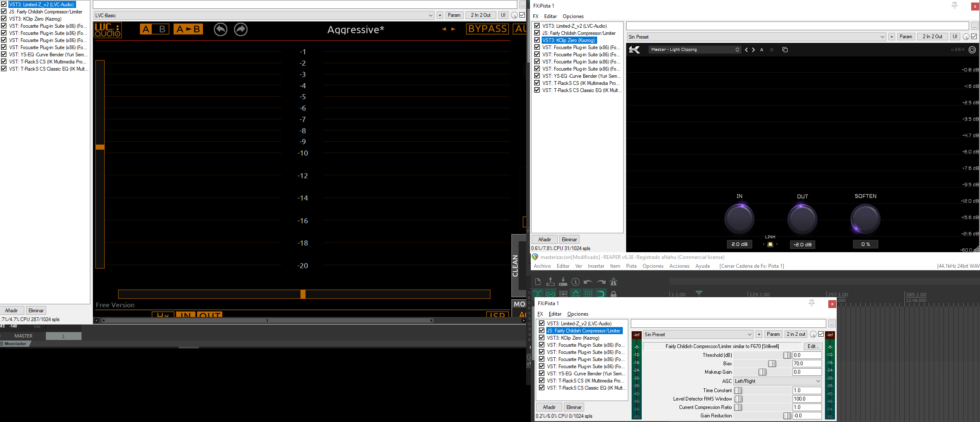Open the REAPER Archivo menu
This screenshot has width=980, height=422.
coord(542,266)
